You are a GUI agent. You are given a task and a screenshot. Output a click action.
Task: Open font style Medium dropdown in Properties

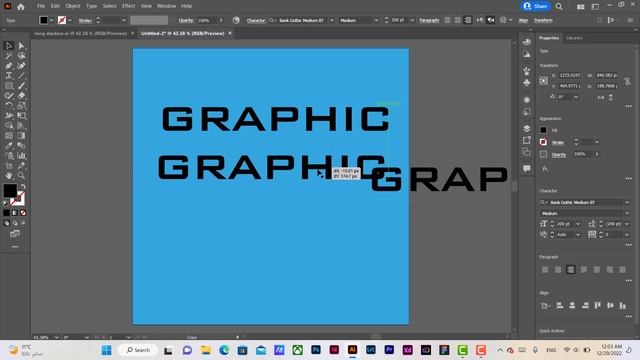[x=627, y=213]
